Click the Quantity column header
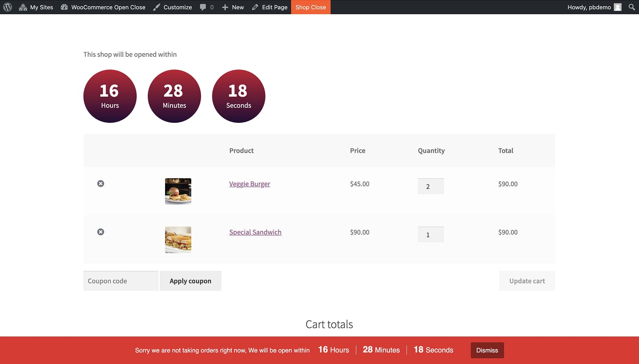Image resolution: width=639 pixels, height=364 pixels. click(431, 151)
